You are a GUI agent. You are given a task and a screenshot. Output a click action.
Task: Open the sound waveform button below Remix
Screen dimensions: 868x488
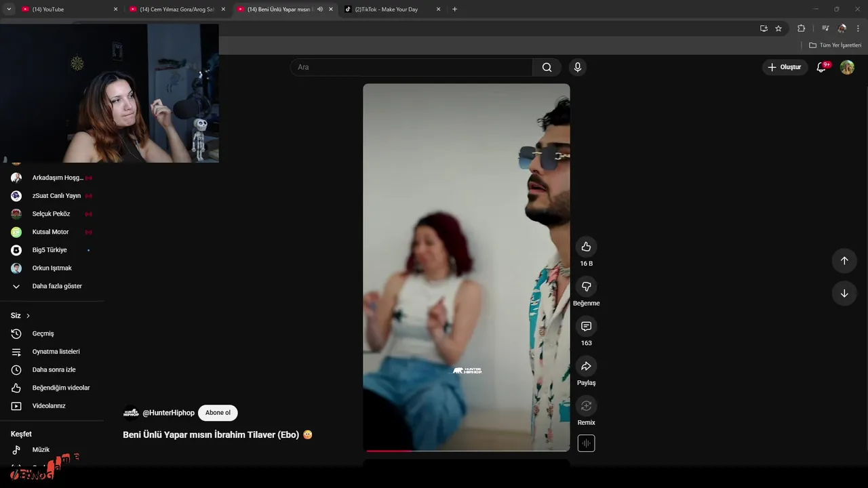tap(586, 443)
